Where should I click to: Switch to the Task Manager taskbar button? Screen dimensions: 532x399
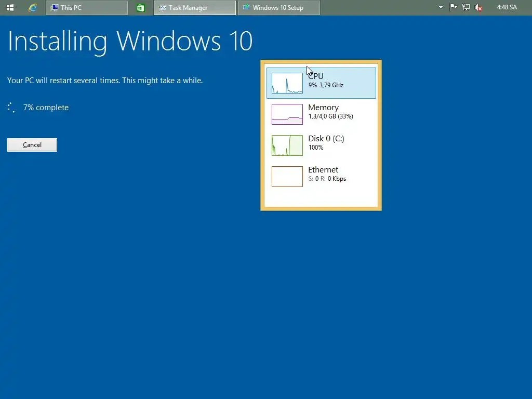click(195, 7)
